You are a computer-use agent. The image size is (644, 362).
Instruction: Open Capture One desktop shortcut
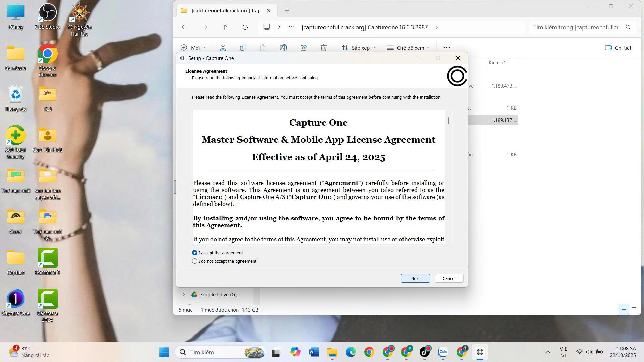(15, 299)
